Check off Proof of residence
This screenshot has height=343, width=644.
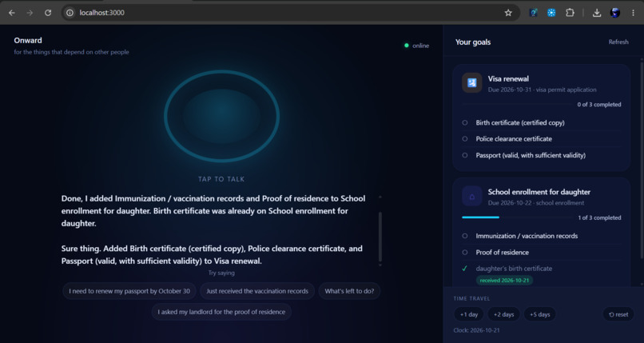pos(465,252)
